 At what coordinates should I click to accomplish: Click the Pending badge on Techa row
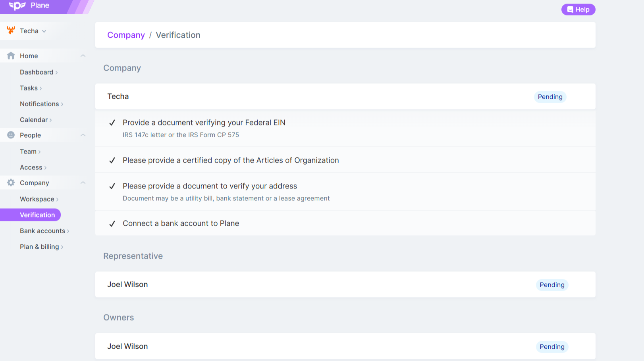click(550, 97)
